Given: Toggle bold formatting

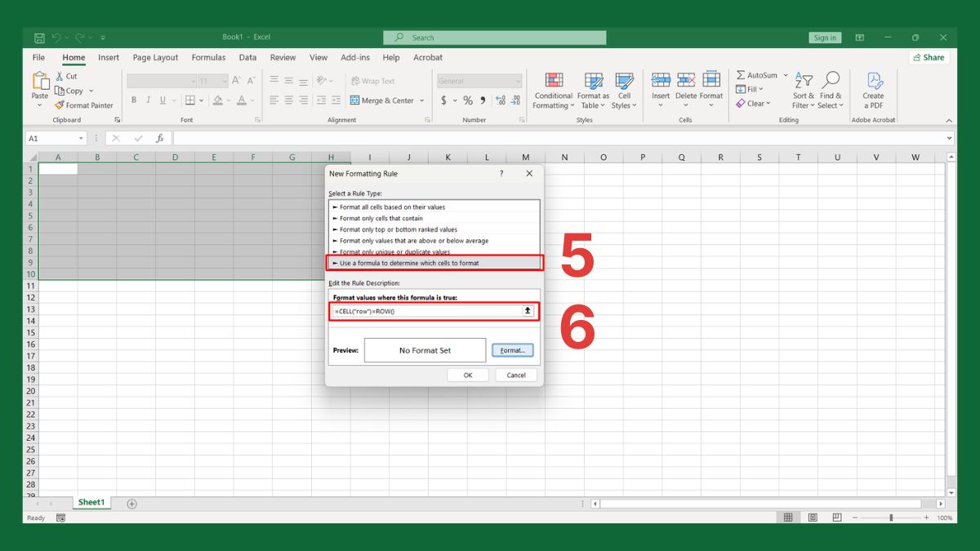Looking at the screenshot, I should point(134,100).
